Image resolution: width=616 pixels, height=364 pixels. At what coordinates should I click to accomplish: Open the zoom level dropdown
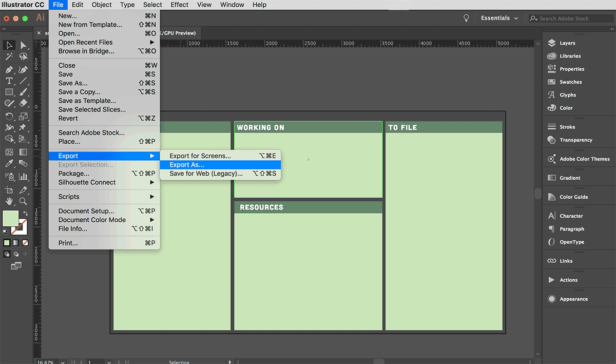(63, 361)
